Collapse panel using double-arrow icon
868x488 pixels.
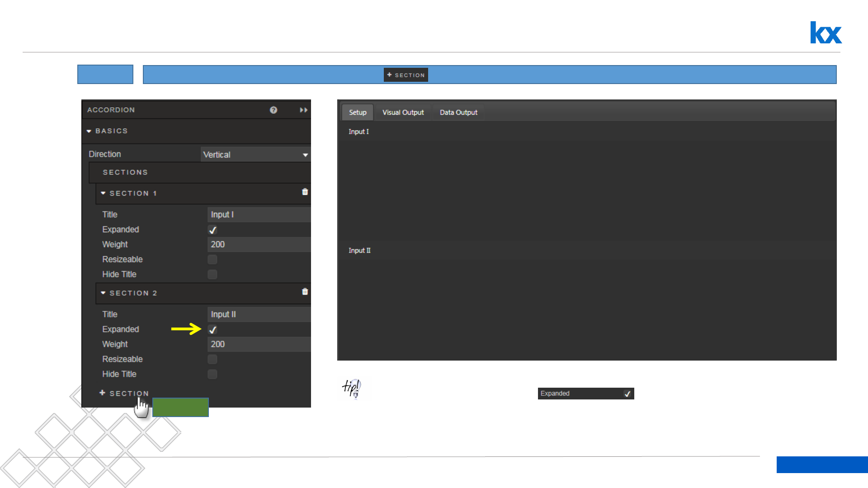coord(303,110)
